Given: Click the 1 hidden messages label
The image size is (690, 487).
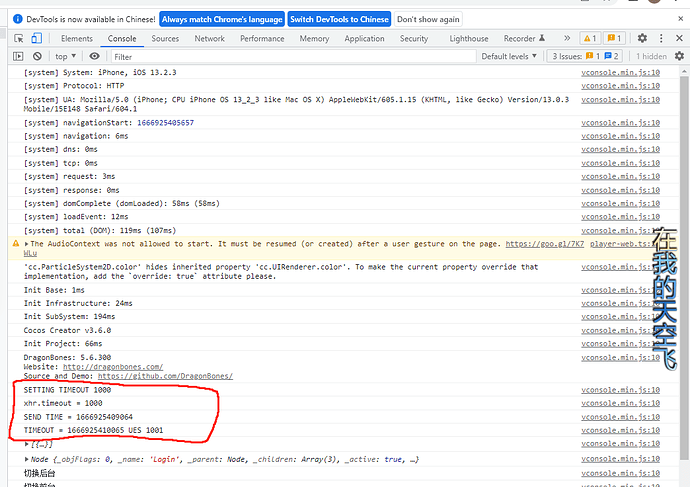Looking at the screenshot, I should 651,56.
